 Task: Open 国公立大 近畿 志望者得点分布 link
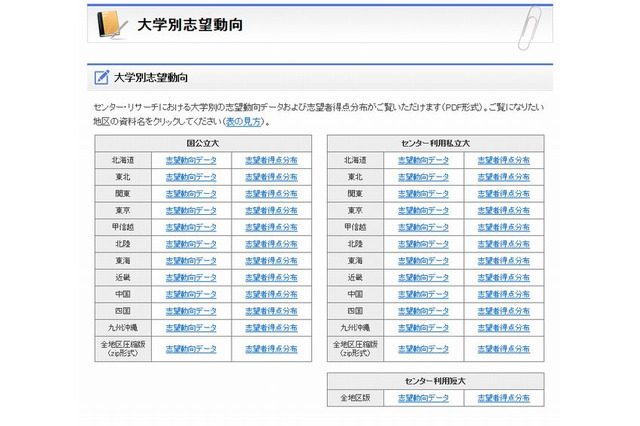(x=271, y=277)
